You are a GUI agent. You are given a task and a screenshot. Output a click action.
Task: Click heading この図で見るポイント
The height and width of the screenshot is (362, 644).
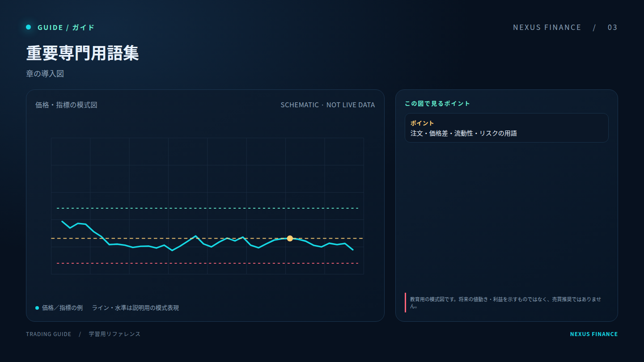437,103
